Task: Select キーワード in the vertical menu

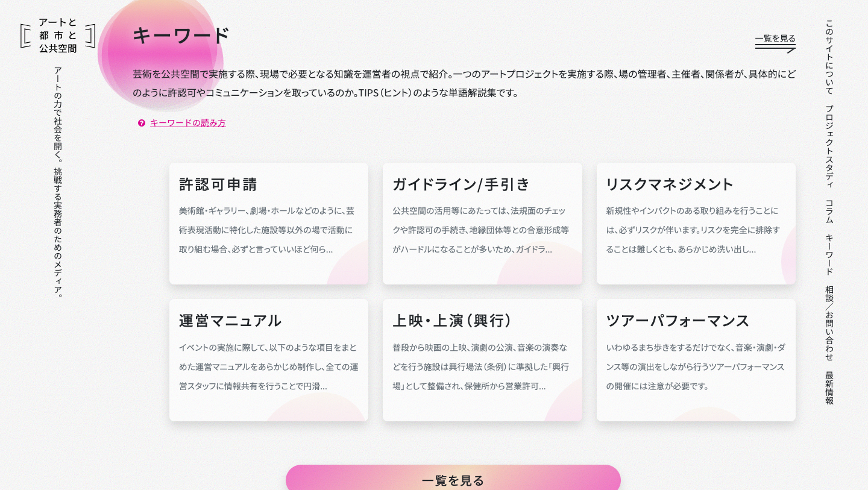Action: 829,254
